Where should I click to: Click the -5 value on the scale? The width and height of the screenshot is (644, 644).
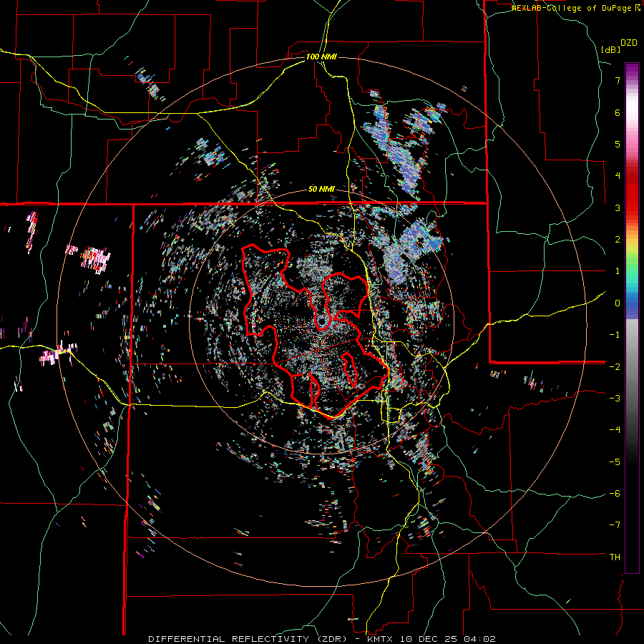click(615, 462)
